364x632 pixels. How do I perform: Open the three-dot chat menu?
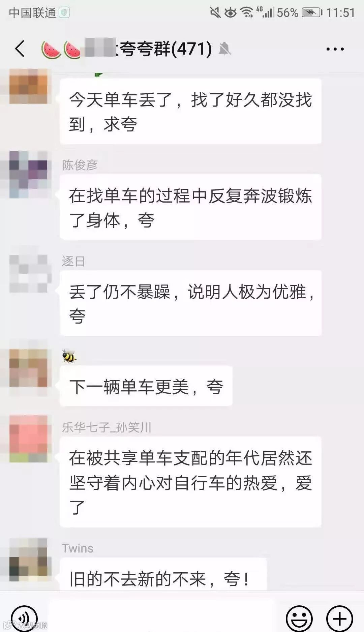coord(335,49)
